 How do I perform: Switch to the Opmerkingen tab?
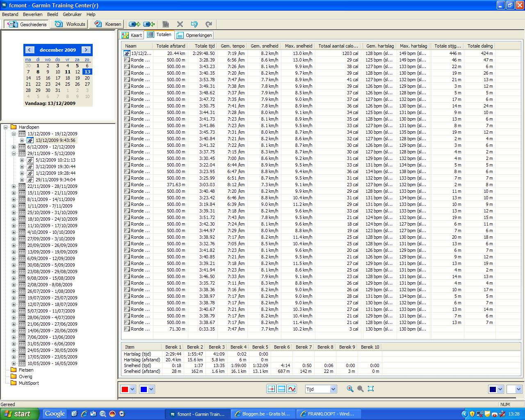194,35
